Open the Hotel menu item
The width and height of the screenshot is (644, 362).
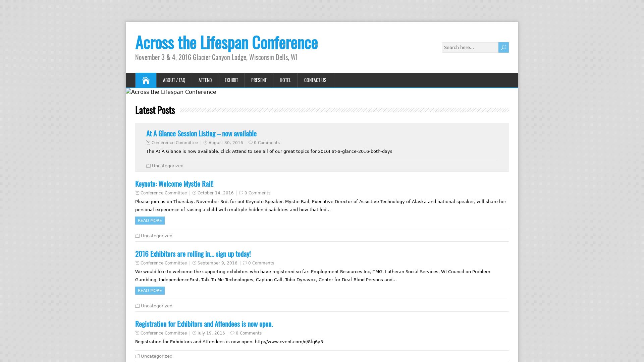click(285, 80)
